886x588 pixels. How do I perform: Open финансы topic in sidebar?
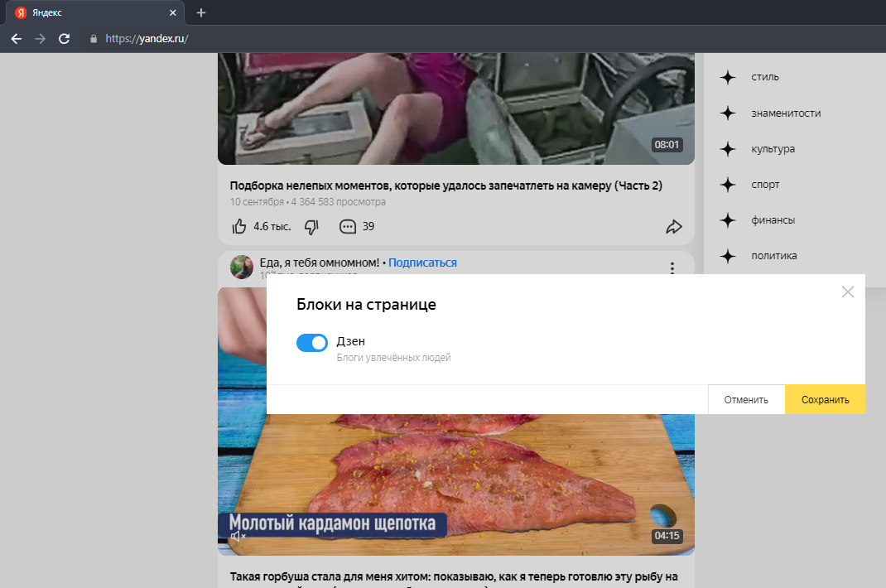tap(773, 220)
